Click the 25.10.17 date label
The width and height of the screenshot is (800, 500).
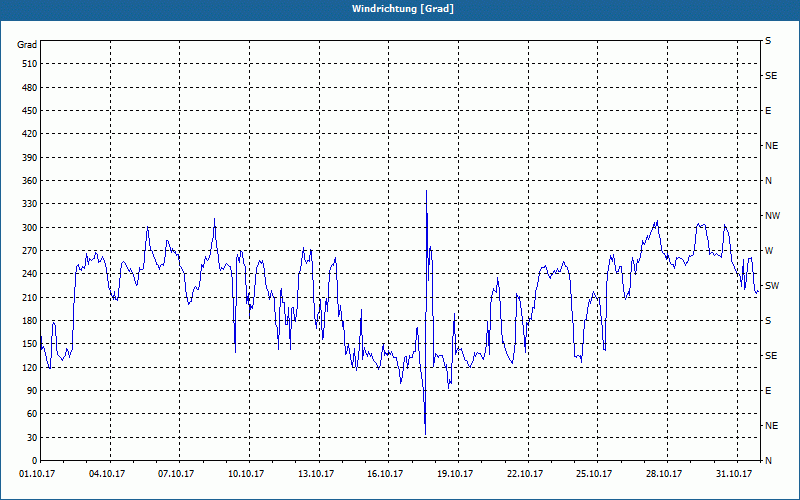[x=594, y=474]
